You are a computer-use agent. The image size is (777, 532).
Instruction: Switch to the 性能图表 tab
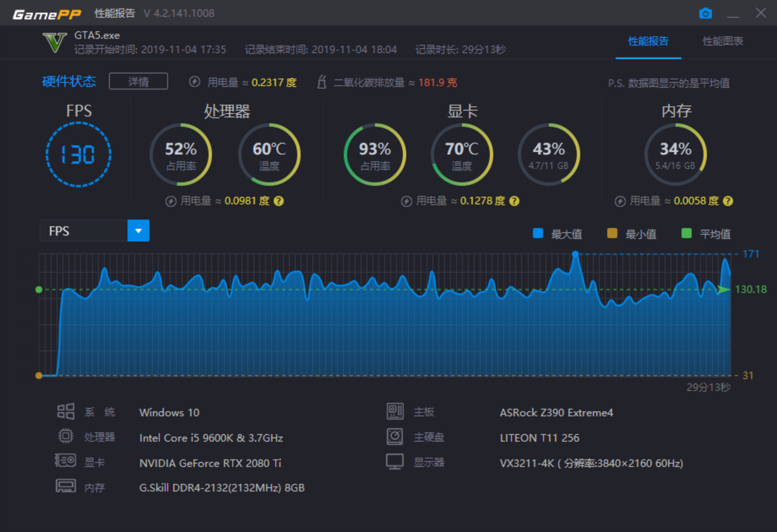point(723,41)
